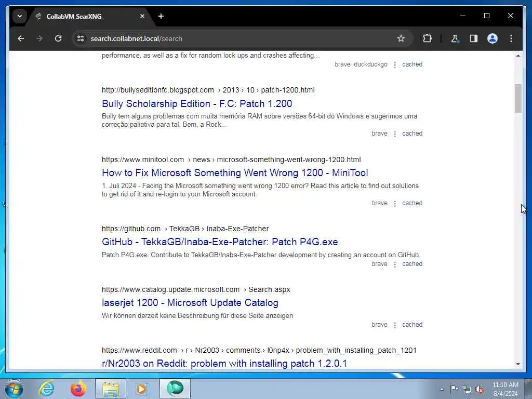Screen dimensions: 532x399
Task: Select the active browser taskbar button
Action: tap(175, 389)
